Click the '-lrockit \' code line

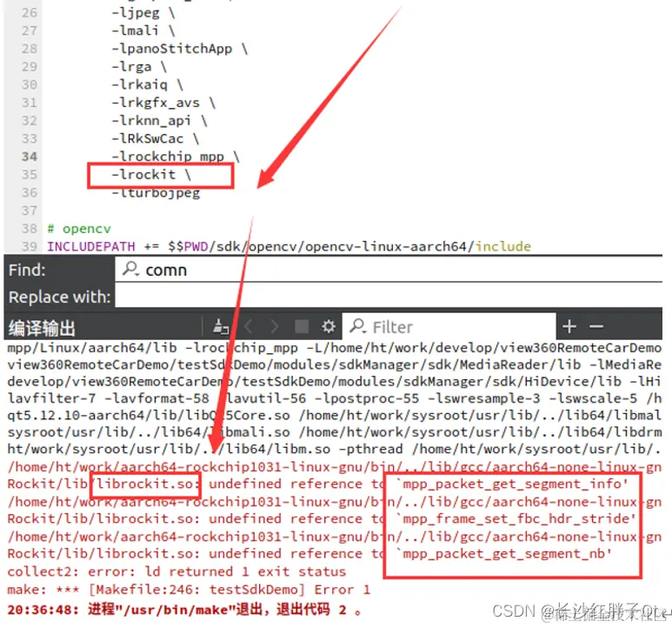(151, 175)
